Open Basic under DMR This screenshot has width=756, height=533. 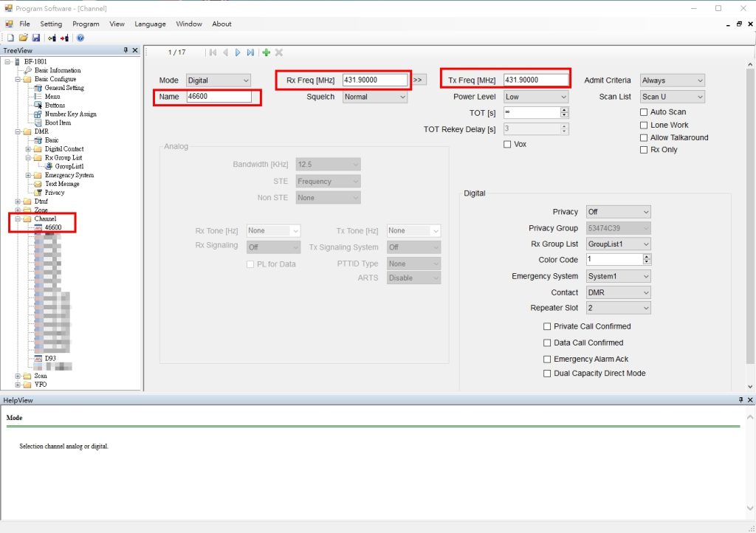[52, 140]
